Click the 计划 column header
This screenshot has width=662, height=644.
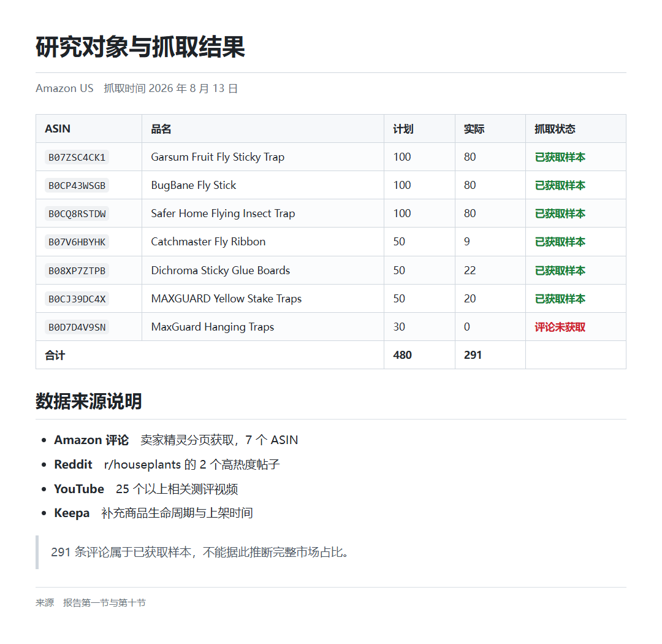403,129
